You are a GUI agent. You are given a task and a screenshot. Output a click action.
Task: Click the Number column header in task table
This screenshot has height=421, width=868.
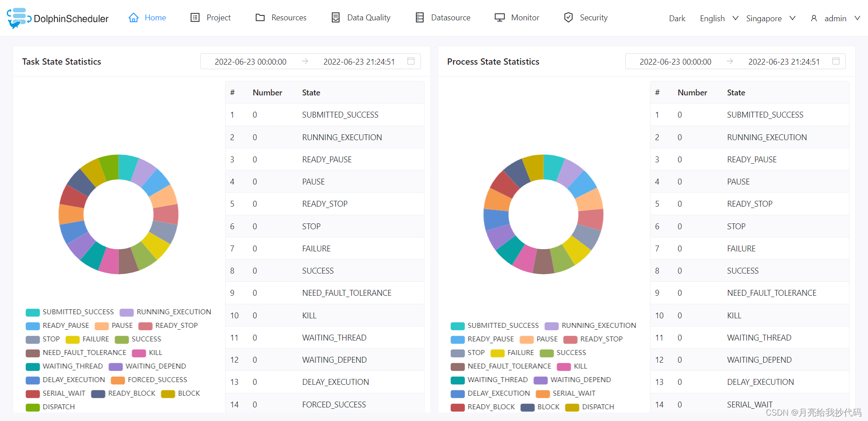click(x=267, y=93)
